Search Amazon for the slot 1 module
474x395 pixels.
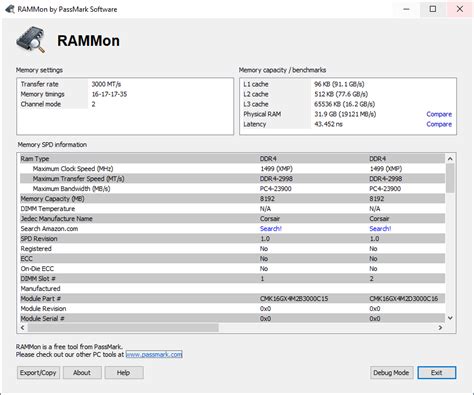271,229
